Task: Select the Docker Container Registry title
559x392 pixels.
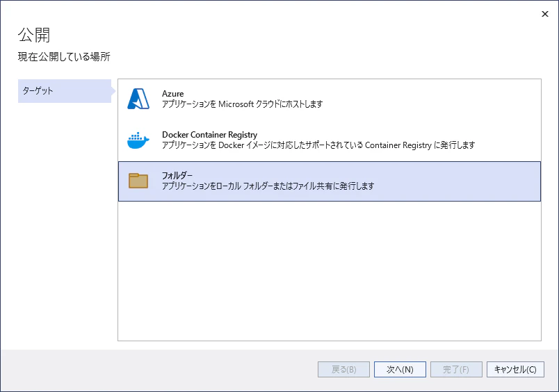Action: 210,135
